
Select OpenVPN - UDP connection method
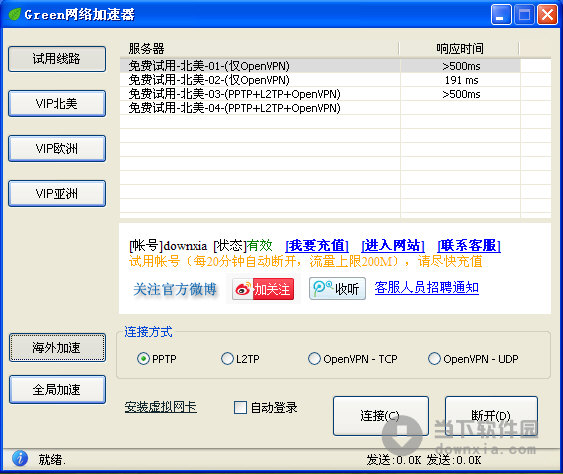[473, 359]
